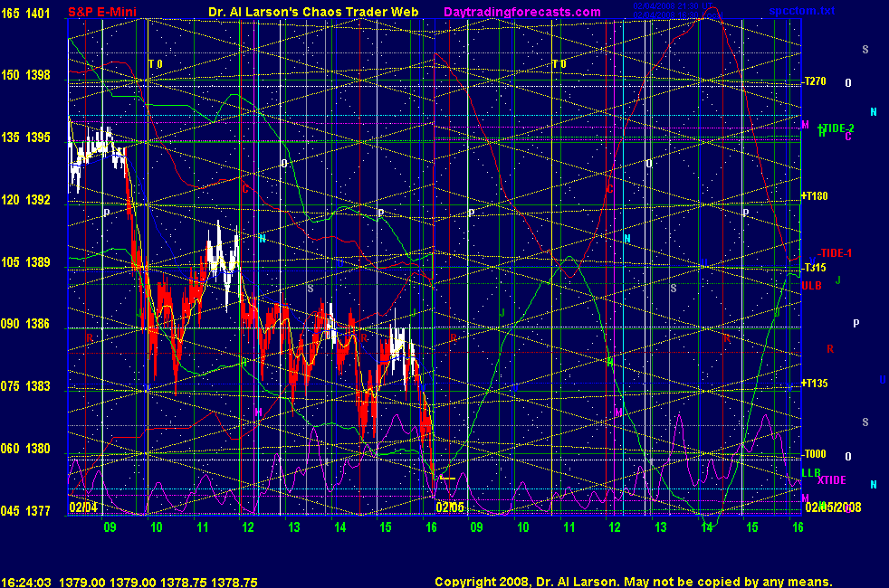Click the "060 1380" price axis label

point(25,448)
